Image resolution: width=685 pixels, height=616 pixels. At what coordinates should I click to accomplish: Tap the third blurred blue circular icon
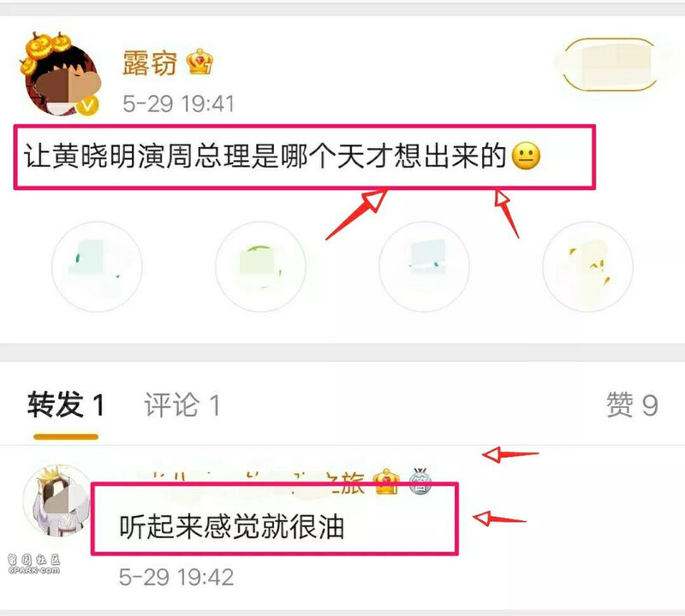coord(424,266)
